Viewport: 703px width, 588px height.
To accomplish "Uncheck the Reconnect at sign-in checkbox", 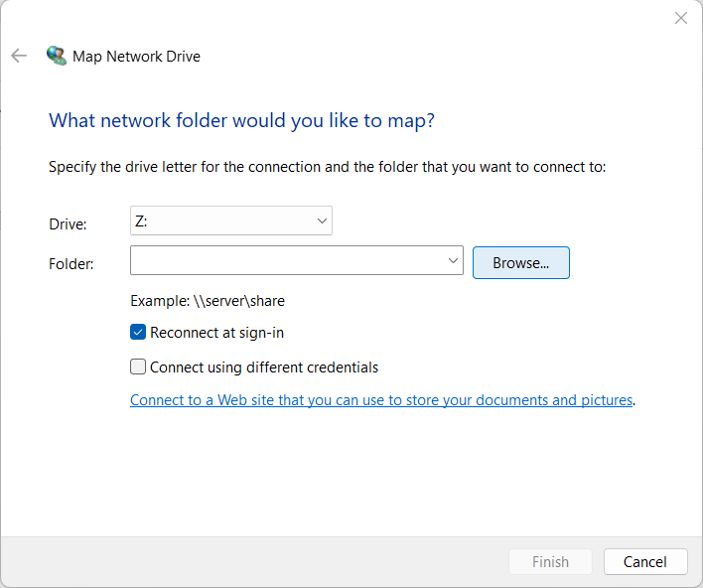I will coord(138,333).
